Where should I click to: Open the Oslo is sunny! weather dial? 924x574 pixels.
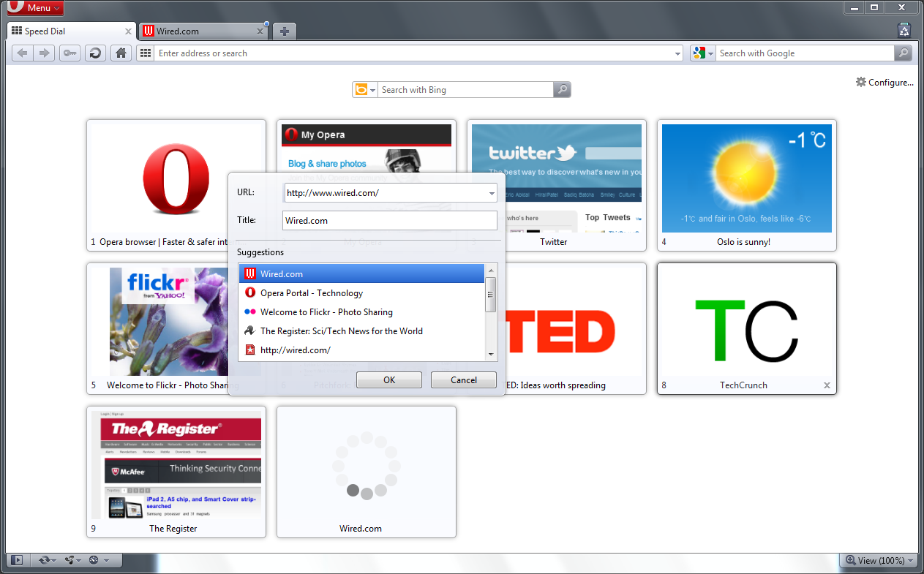(747, 185)
